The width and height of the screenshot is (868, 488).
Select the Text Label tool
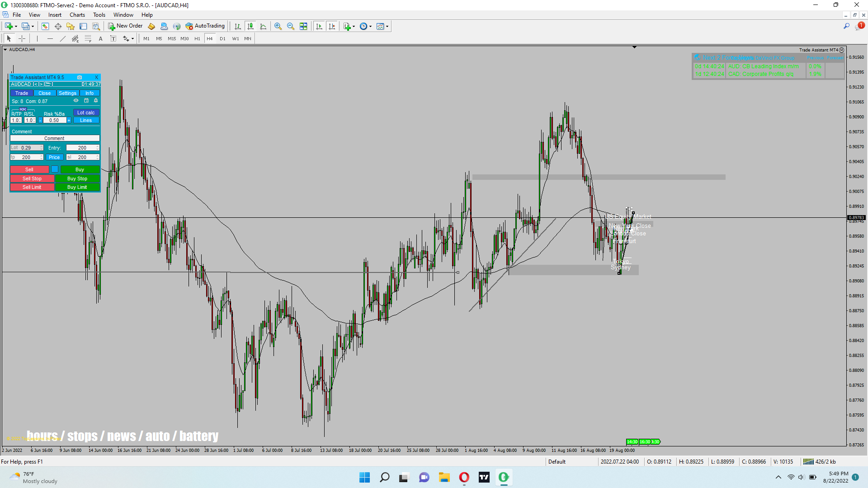pyautogui.click(x=113, y=38)
